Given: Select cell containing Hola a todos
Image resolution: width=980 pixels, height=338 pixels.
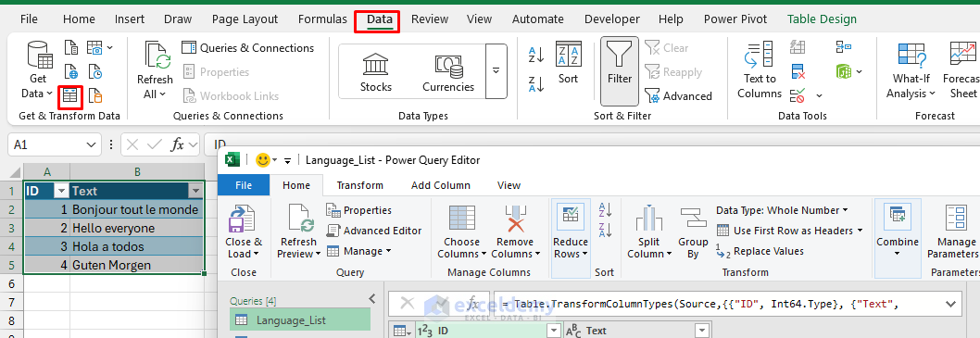Looking at the screenshot, I should tap(137, 246).
